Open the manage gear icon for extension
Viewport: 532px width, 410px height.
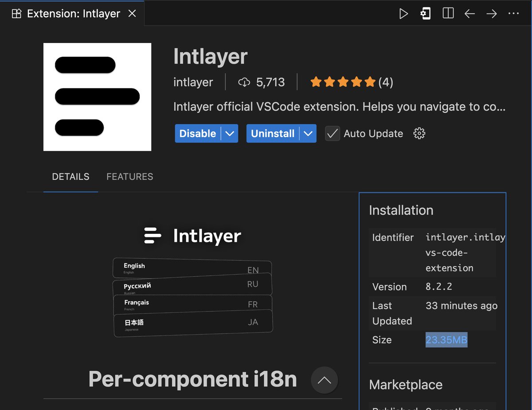419,133
